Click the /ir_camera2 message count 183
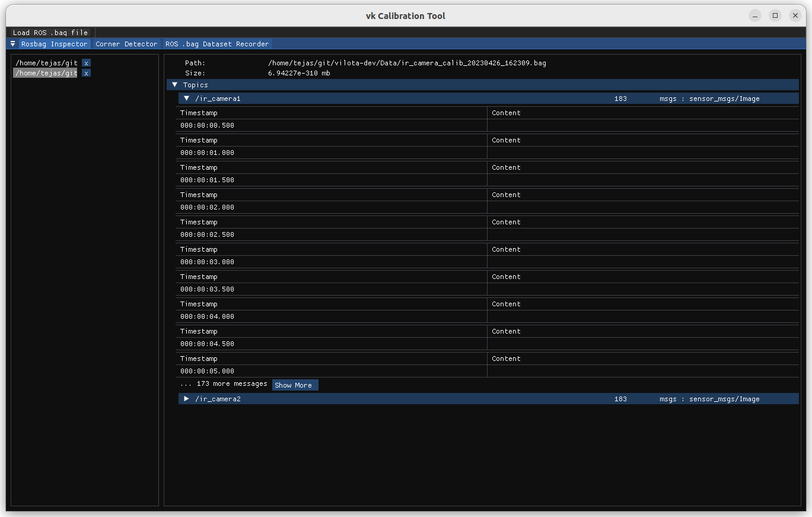 620,399
